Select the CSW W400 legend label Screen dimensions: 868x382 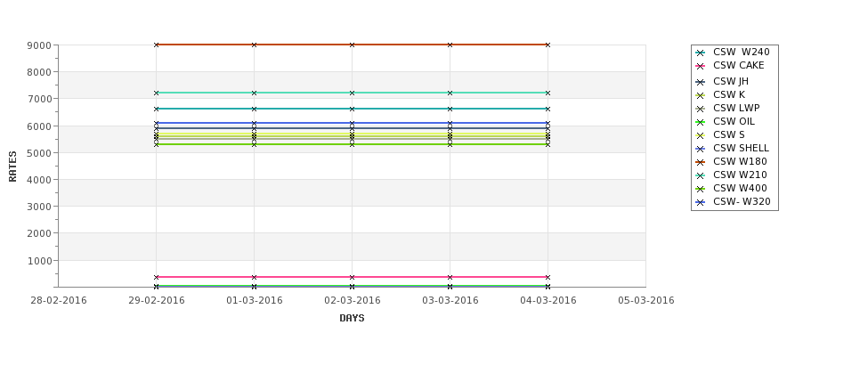740,188
